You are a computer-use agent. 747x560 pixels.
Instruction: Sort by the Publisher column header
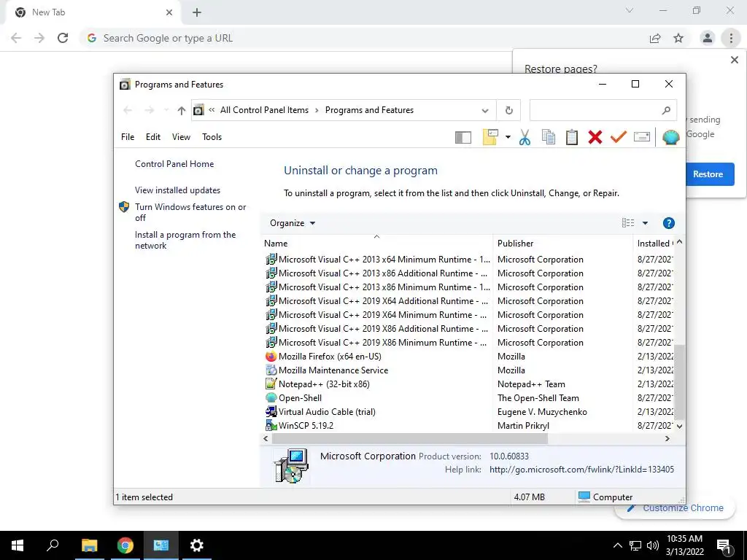click(562, 244)
